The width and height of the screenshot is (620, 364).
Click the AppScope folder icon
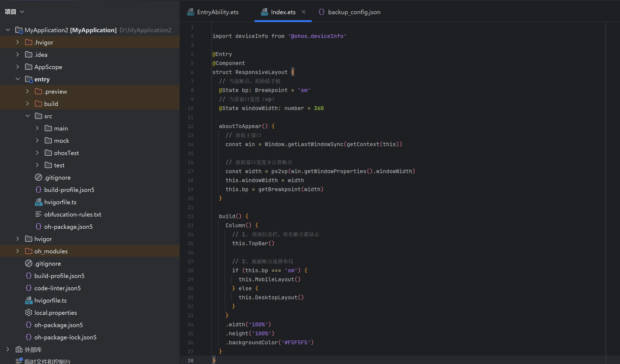[x=29, y=67]
